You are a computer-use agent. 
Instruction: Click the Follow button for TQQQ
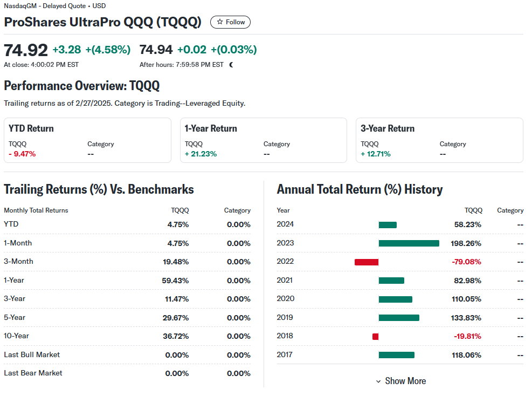pos(230,22)
